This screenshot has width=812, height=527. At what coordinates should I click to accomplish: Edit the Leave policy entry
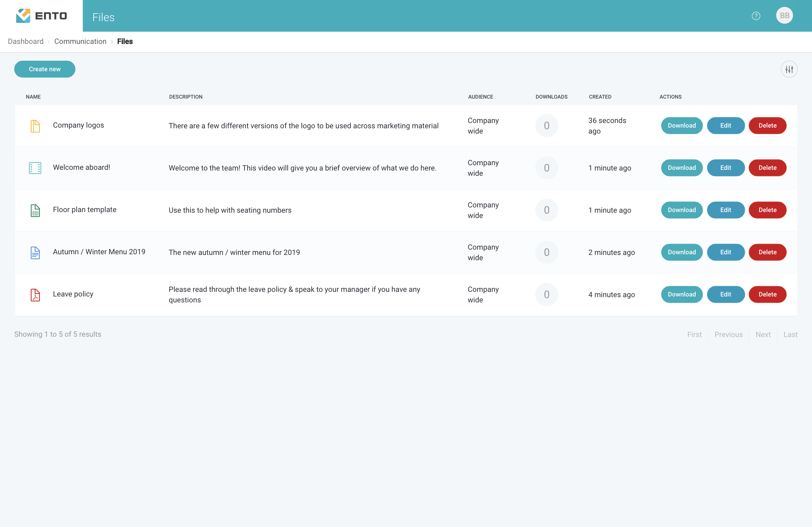(725, 294)
